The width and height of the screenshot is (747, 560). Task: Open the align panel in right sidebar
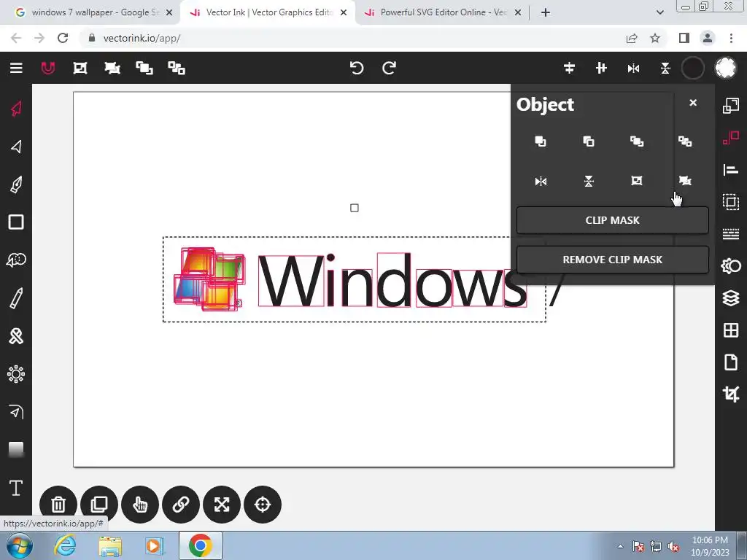pyautogui.click(x=731, y=170)
